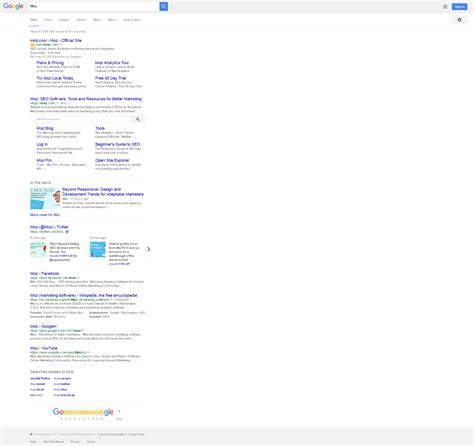The image size is (474, 446).
Task: Open the dropdown arrow beside the Wikipedia result URL
Action: (x=112, y=300)
